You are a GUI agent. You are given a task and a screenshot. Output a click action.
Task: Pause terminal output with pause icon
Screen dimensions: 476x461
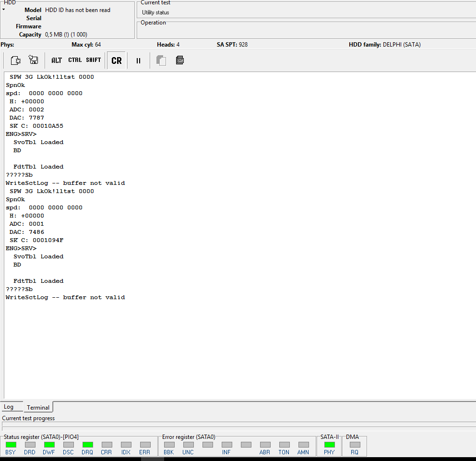click(138, 61)
